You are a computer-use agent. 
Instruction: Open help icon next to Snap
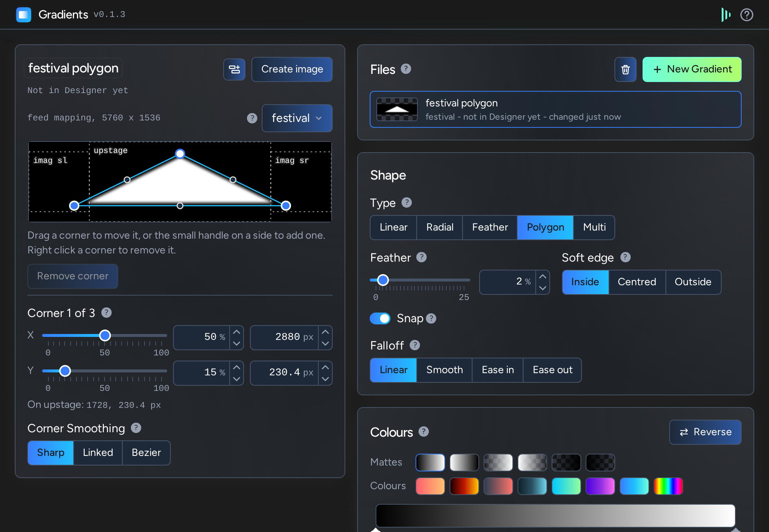[431, 318]
